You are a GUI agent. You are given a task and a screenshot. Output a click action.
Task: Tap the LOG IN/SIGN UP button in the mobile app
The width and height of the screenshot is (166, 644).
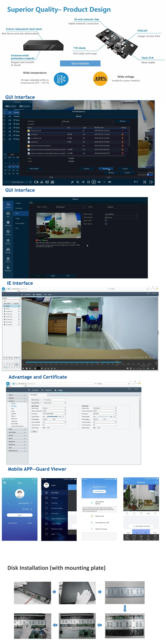pos(99,492)
